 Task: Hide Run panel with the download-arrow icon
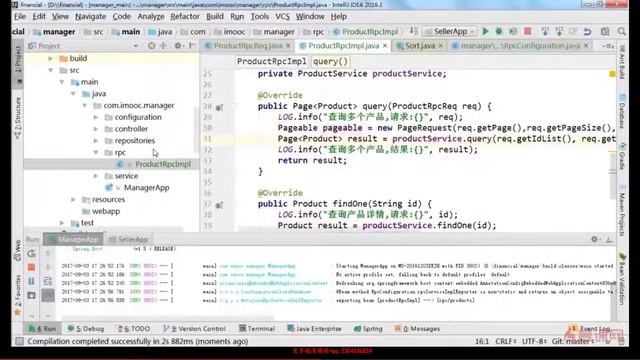tap(609, 240)
